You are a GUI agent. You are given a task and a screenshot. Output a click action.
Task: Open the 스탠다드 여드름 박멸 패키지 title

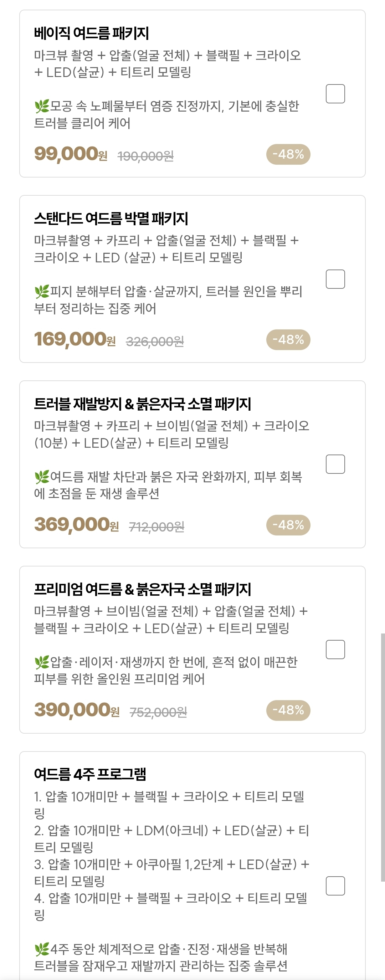[x=111, y=219]
